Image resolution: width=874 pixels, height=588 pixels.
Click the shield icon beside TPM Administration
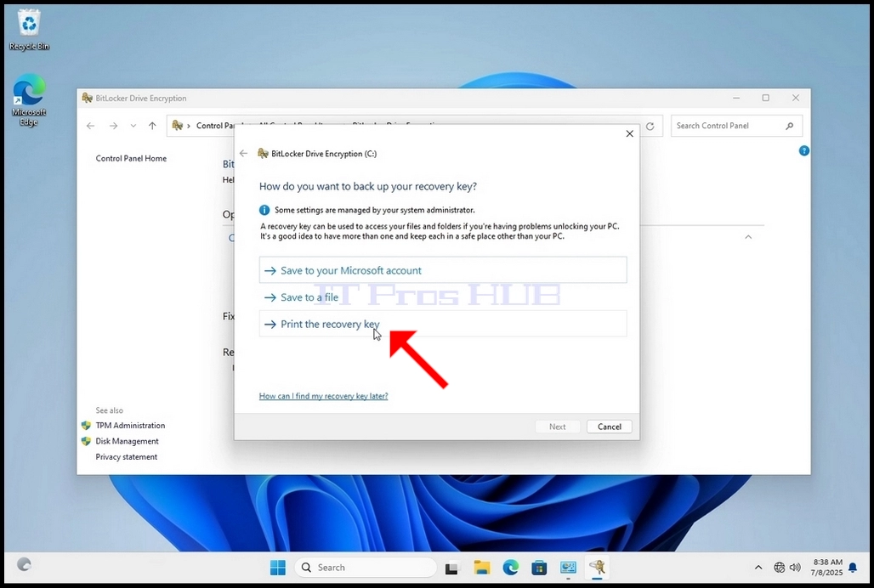click(x=86, y=426)
